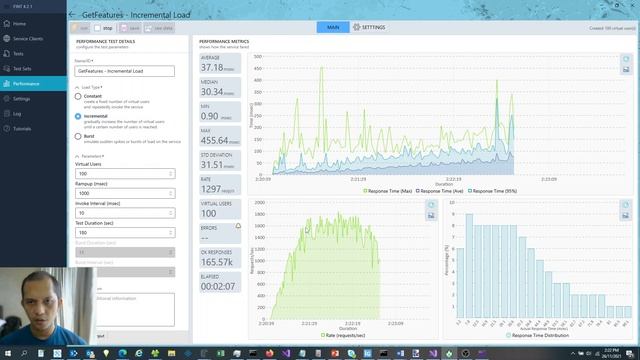
Task: Click the run button in toolbar
Action: [80, 28]
